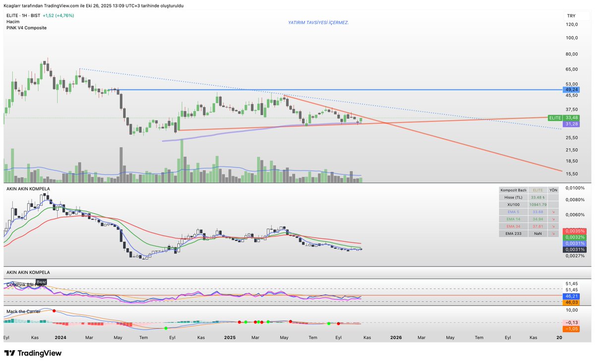Click the 'Kompozit Bazlı' table header cell
This screenshot has width=595, height=364.
(513, 190)
